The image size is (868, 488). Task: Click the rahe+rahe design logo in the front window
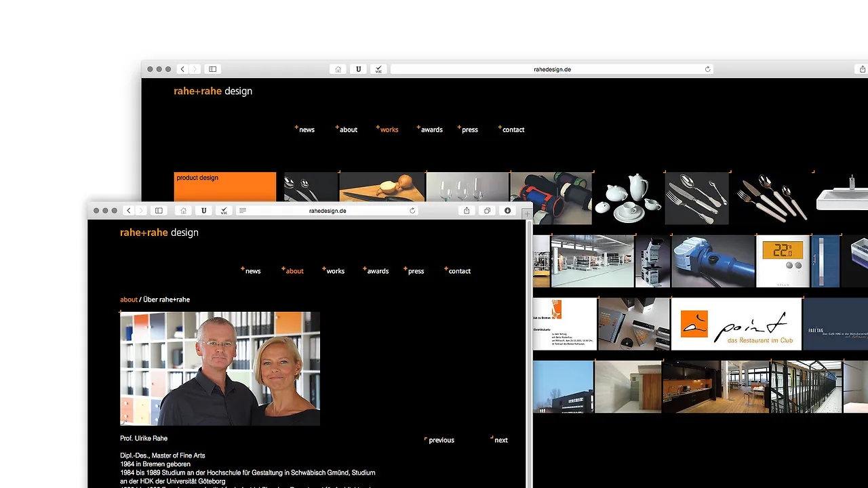(159, 232)
